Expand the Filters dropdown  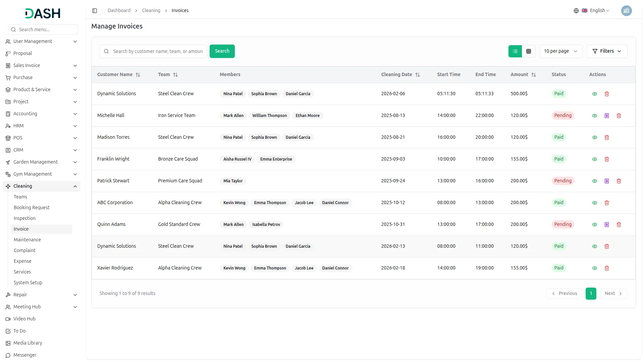point(607,51)
